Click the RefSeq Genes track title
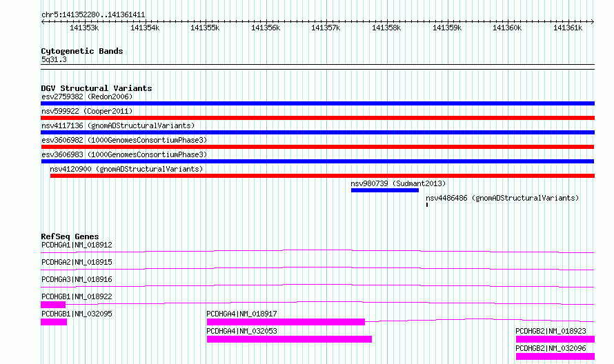 pos(70,236)
